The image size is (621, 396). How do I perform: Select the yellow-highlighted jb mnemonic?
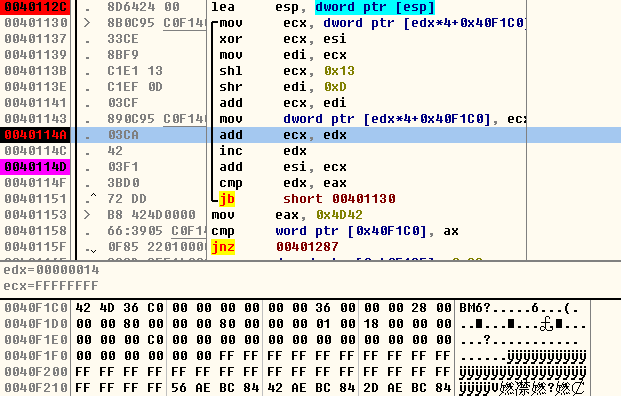[x=227, y=199]
